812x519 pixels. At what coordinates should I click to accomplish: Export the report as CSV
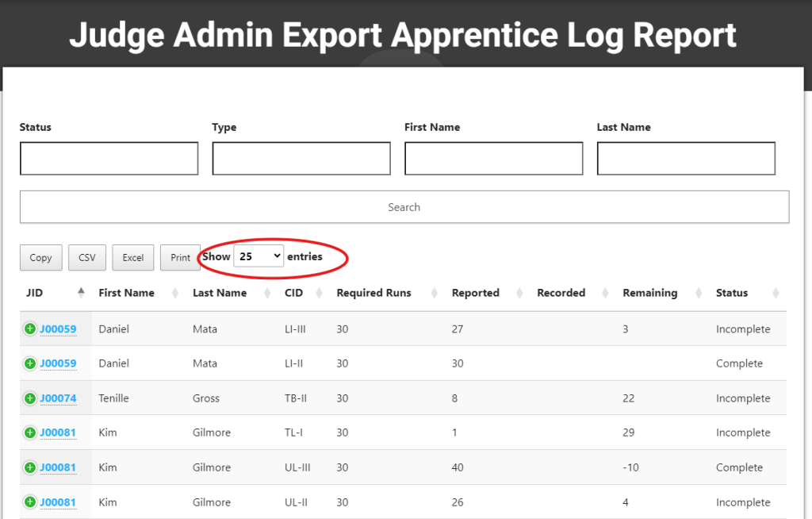coord(87,257)
